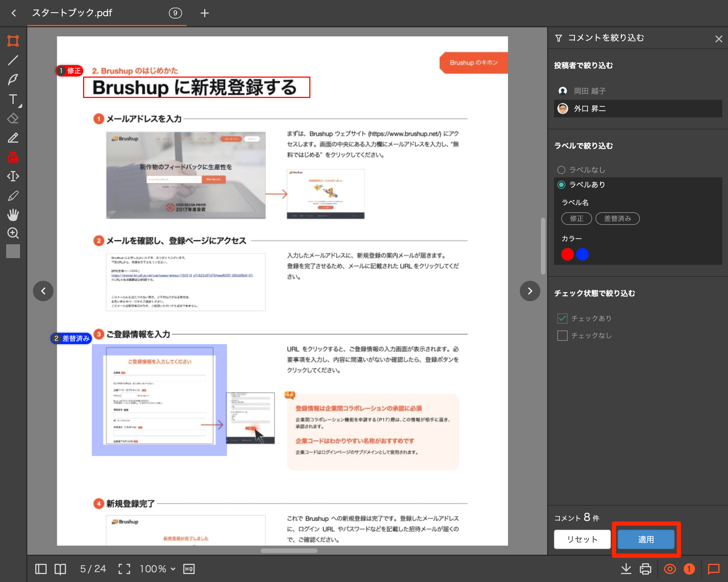Viewport: 728px width, 582px height.
Task: Select the rectangle annotation tool
Action: click(x=13, y=41)
